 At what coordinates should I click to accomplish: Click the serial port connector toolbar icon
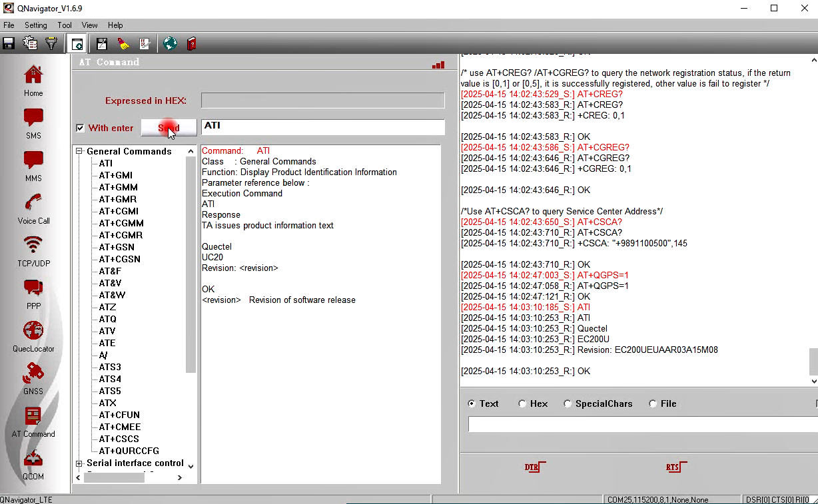click(51, 44)
